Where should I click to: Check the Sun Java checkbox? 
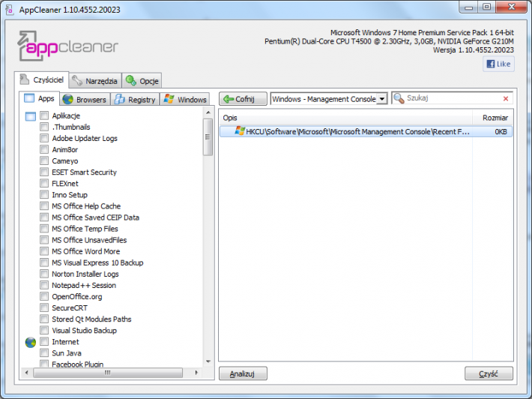pyautogui.click(x=44, y=352)
